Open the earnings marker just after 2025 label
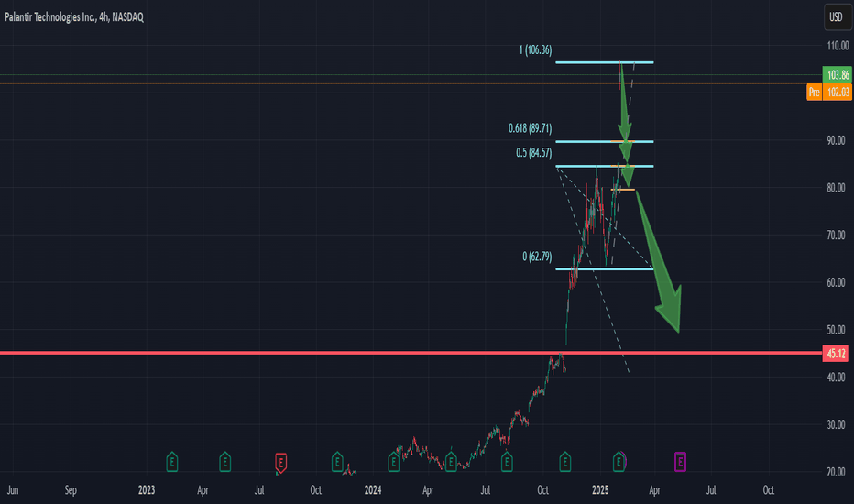Screen dimensions: 854x504 tap(619, 462)
